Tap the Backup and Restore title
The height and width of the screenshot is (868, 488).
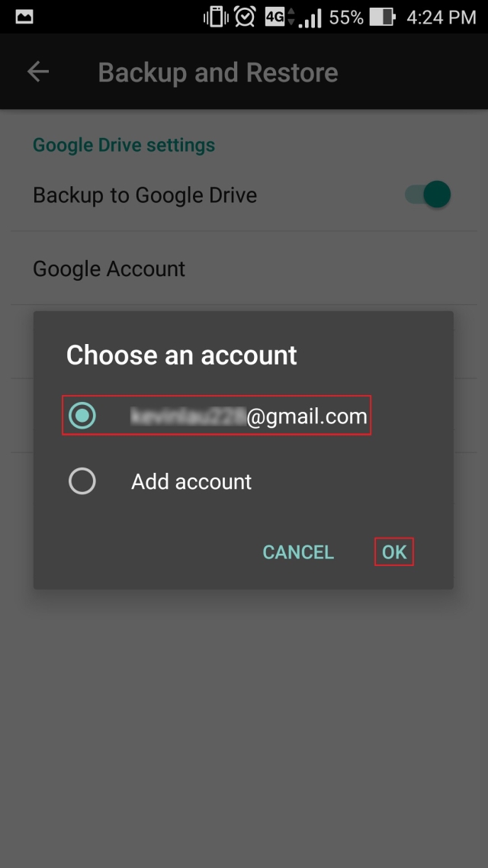tap(218, 72)
